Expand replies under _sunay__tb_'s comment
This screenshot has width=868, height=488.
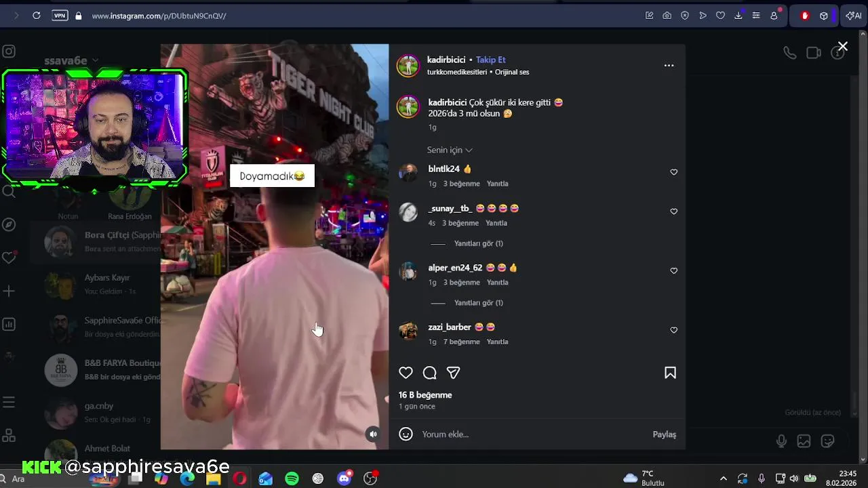coord(478,243)
